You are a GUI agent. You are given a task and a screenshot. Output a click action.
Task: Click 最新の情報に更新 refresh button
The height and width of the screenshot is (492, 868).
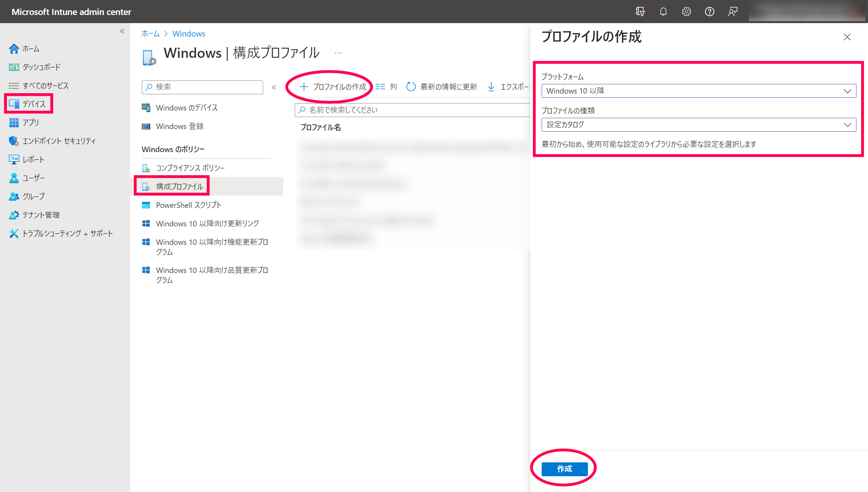pos(442,87)
